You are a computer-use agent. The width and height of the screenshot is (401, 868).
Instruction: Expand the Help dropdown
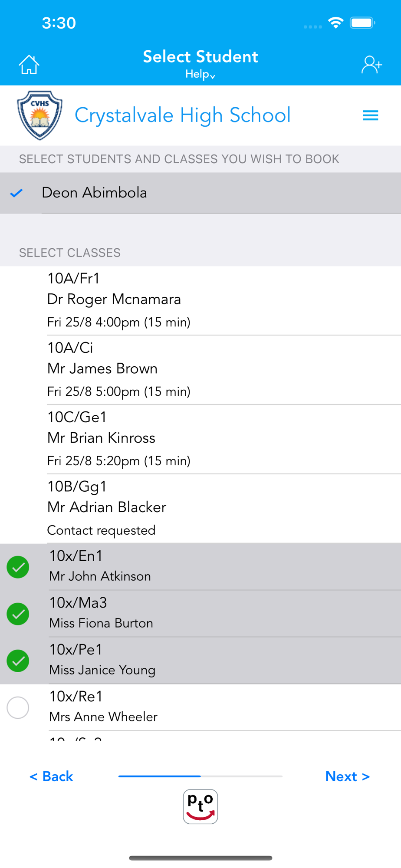click(200, 74)
